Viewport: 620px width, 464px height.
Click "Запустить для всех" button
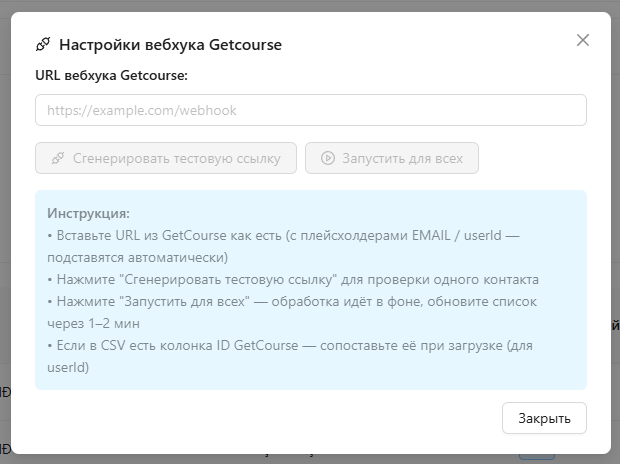point(392,158)
